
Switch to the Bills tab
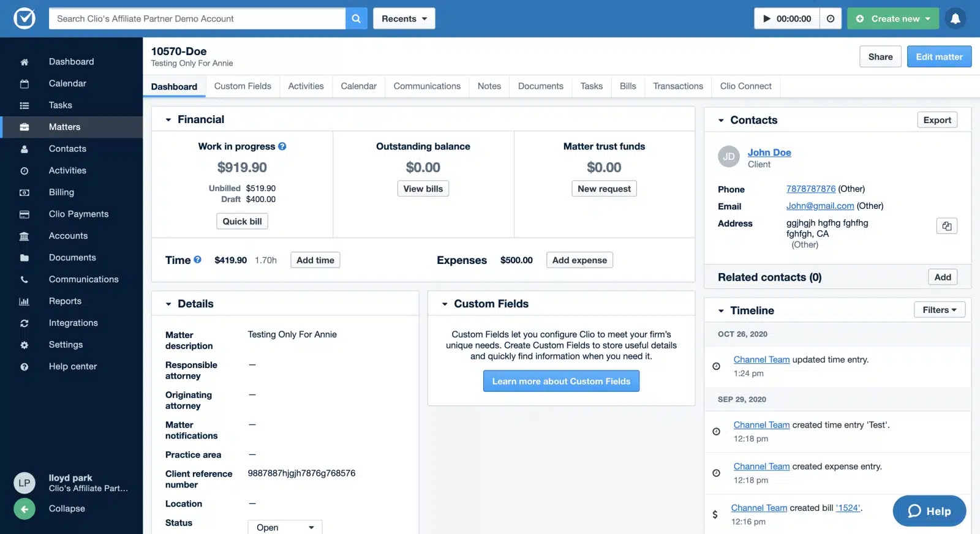click(x=628, y=86)
